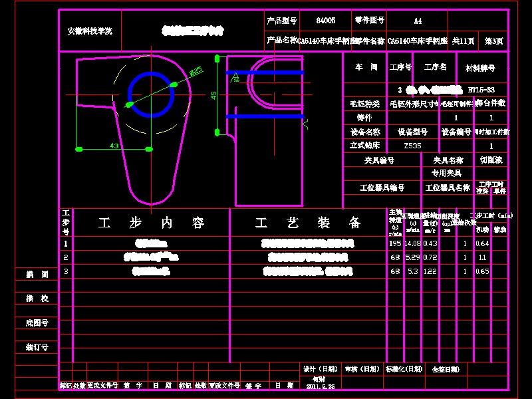Click the drawing number value A4
Screen dimensions: 532x399
point(418,21)
